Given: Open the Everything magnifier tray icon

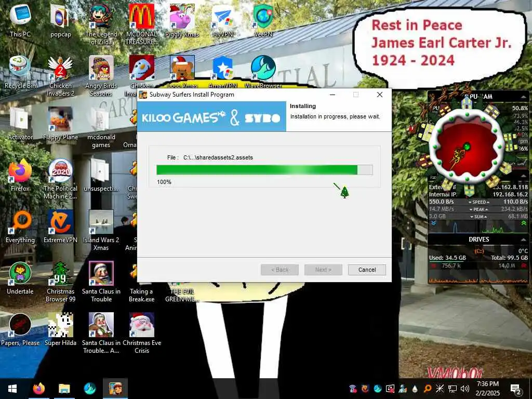Looking at the screenshot, I should click(x=428, y=389).
